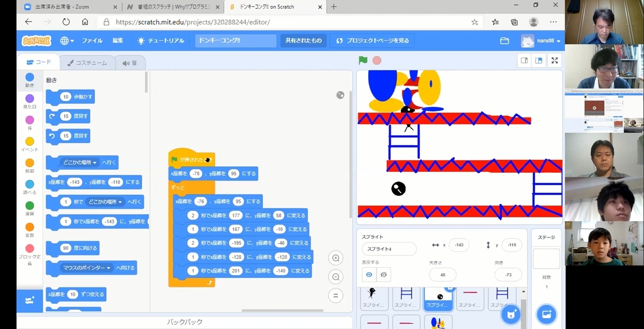Viewport: 644px width, 329px height.
Task: Select the Donkey Kong character sprite thumbnail
Action: click(438, 322)
